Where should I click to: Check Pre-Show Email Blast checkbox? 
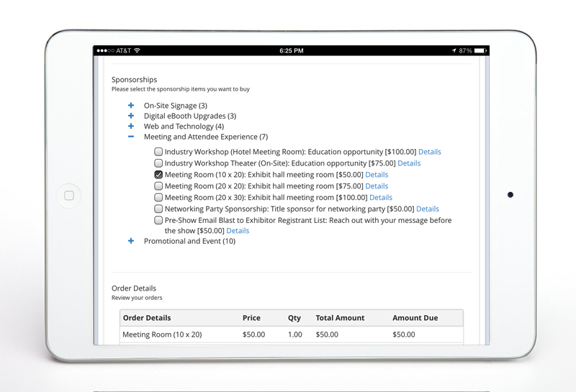click(158, 220)
